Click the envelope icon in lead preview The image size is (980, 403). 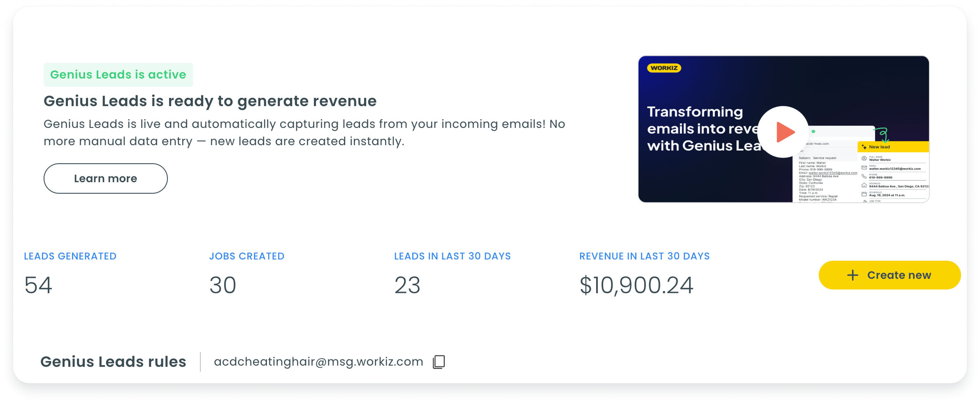(x=864, y=168)
